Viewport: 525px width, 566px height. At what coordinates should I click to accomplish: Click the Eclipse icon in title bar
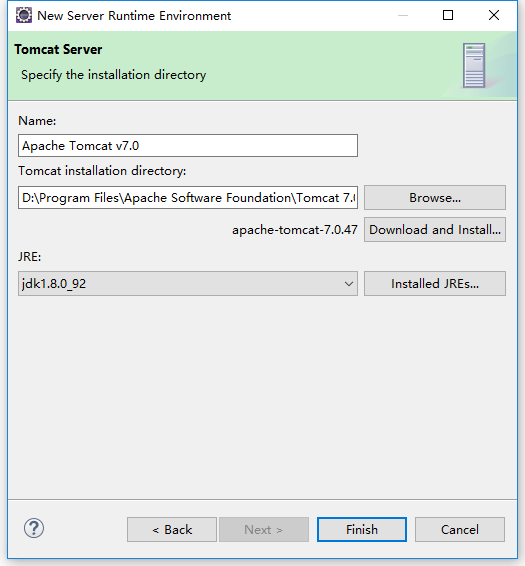pyautogui.click(x=24, y=16)
